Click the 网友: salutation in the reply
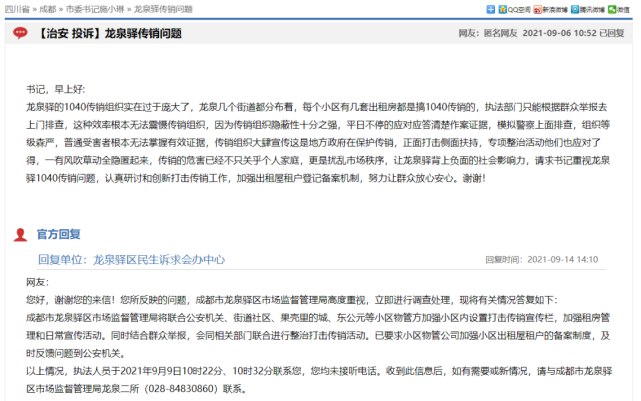The width and height of the screenshot is (641, 401). pyautogui.click(x=38, y=282)
